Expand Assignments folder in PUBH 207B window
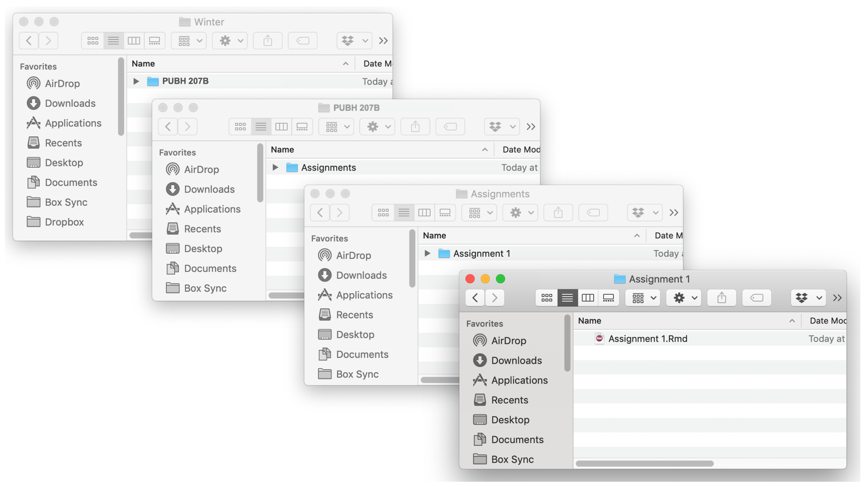Viewport: 868px width, 487px height. point(275,167)
